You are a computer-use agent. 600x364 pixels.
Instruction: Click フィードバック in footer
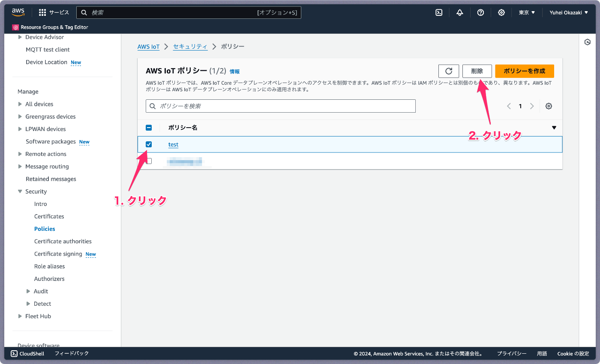point(72,353)
